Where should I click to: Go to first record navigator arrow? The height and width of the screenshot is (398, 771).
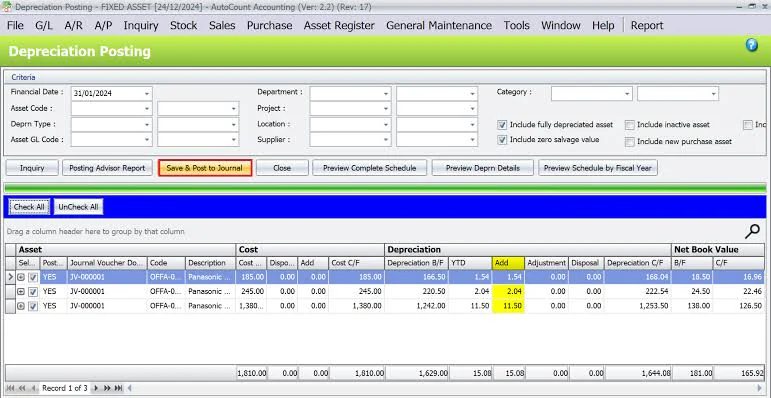tap(10, 388)
